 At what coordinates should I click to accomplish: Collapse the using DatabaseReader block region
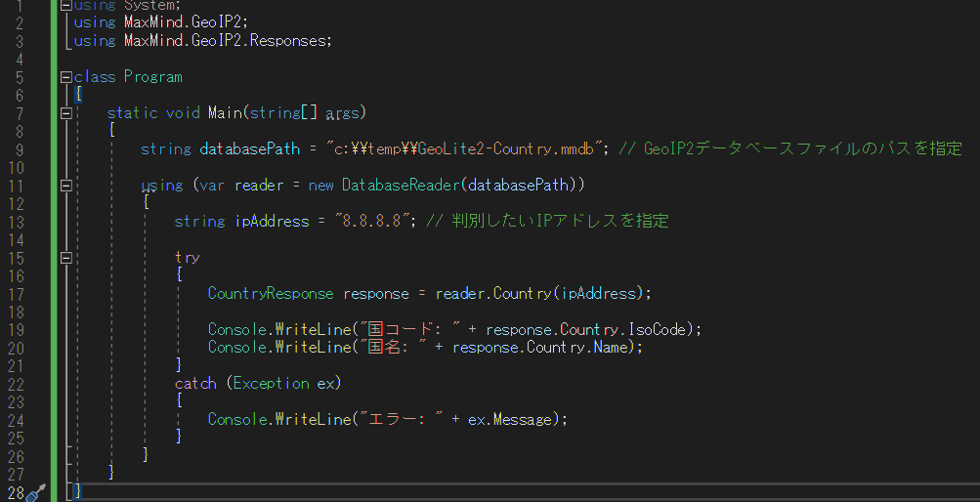[x=66, y=186]
